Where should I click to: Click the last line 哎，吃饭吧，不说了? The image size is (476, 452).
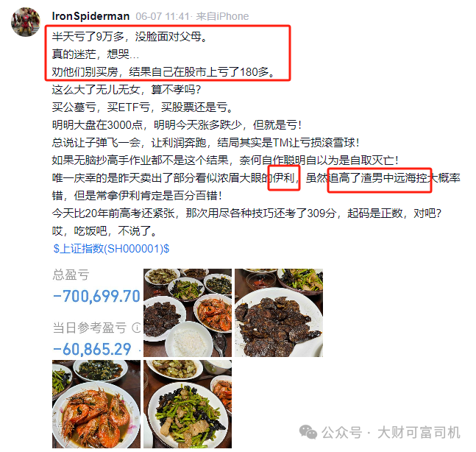[x=104, y=231]
